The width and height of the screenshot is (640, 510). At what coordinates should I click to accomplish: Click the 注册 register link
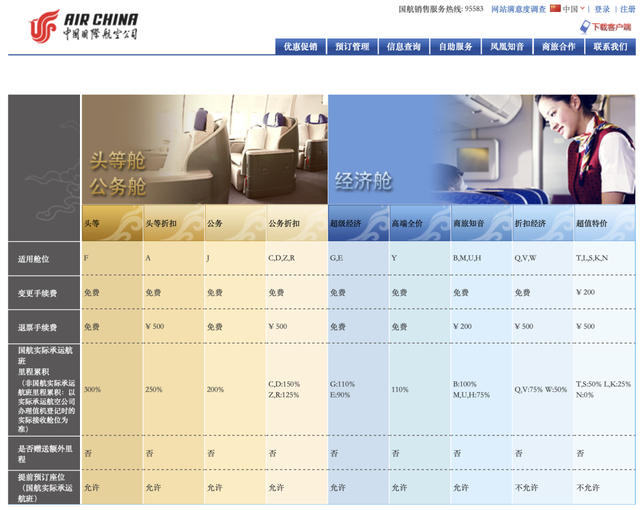[x=628, y=9]
